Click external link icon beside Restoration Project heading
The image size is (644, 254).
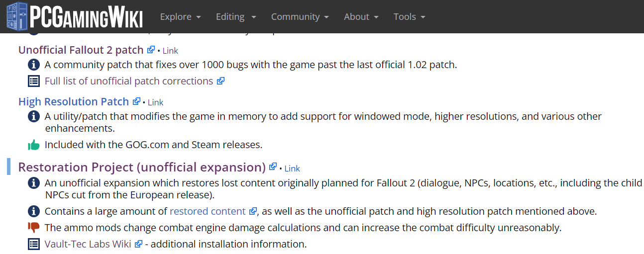click(273, 167)
